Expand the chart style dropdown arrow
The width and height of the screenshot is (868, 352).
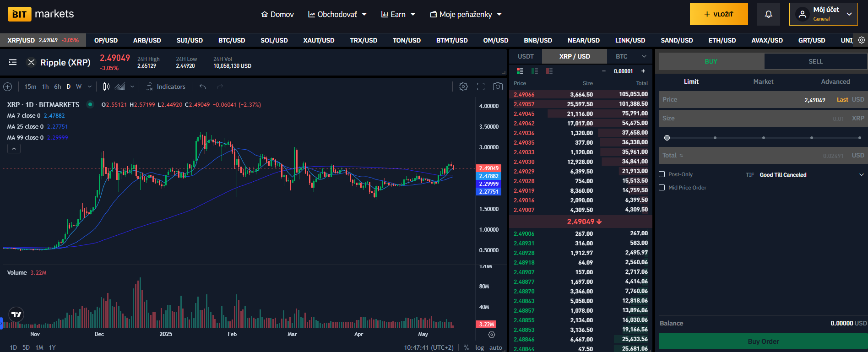(x=132, y=87)
